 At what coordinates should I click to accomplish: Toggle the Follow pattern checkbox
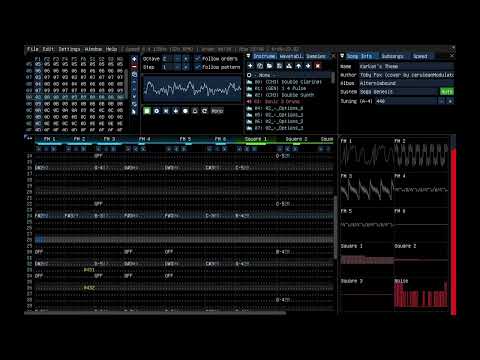[197, 67]
